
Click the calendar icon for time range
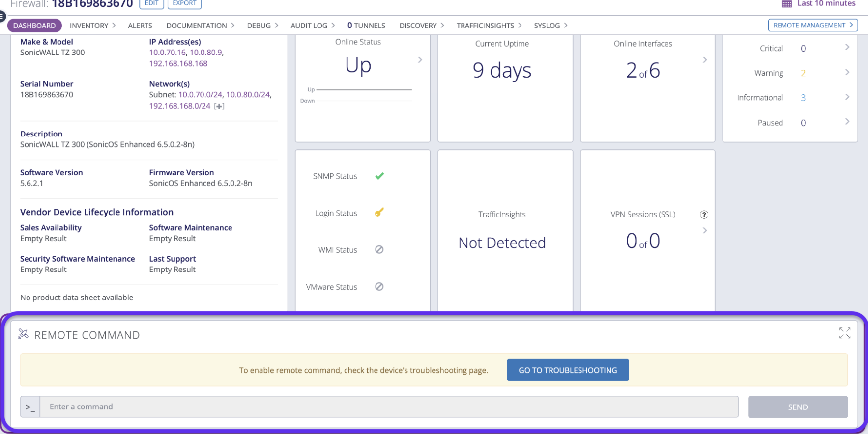coord(787,4)
